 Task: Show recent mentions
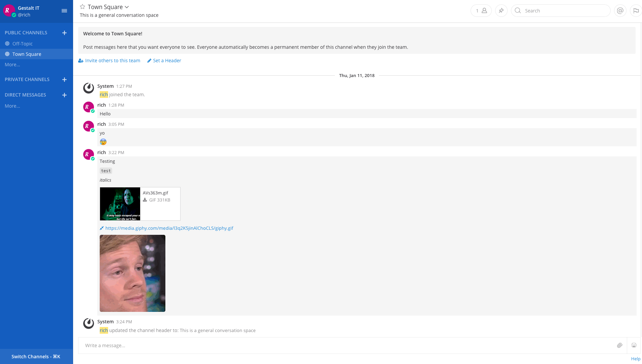620,11
